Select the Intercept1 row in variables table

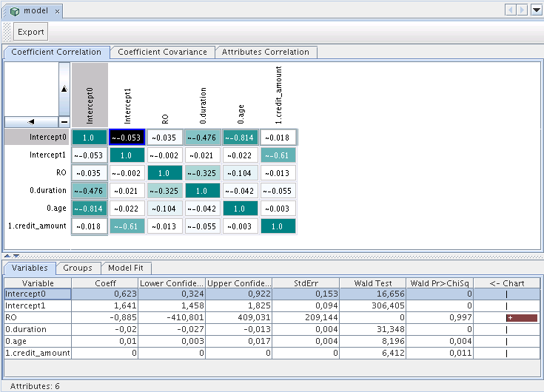[272, 305]
